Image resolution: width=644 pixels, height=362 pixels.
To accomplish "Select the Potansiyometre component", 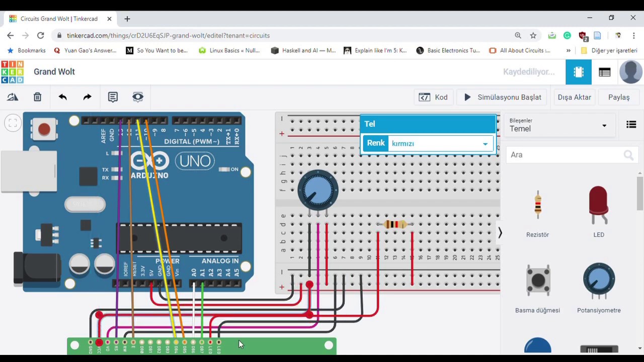I will point(599,288).
